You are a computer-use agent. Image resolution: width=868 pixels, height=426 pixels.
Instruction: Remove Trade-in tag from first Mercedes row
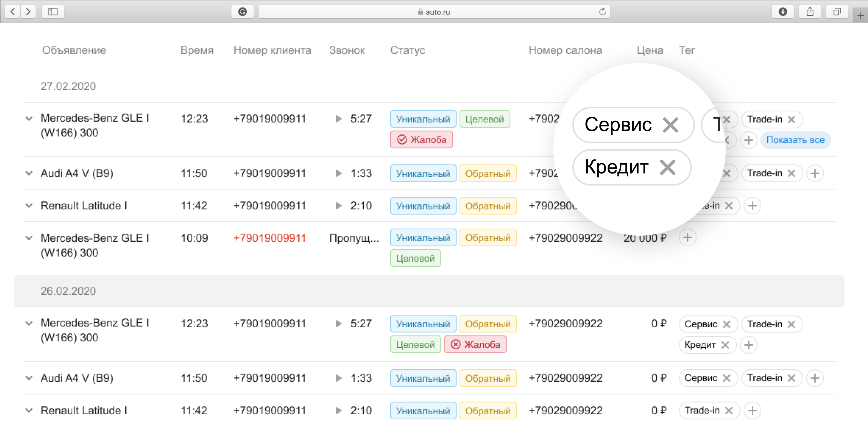(791, 119)
